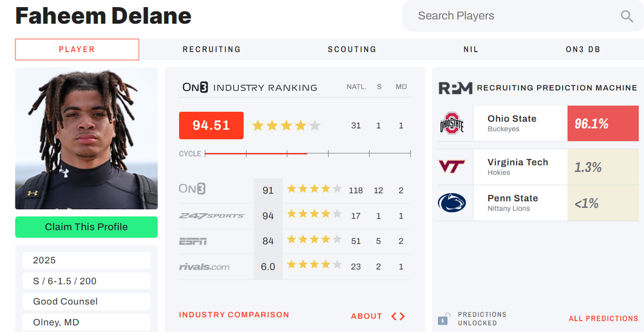Click the predictions unlocked padlock icon
The width and height of the screenshot is (644, 332).
point(444,318)
